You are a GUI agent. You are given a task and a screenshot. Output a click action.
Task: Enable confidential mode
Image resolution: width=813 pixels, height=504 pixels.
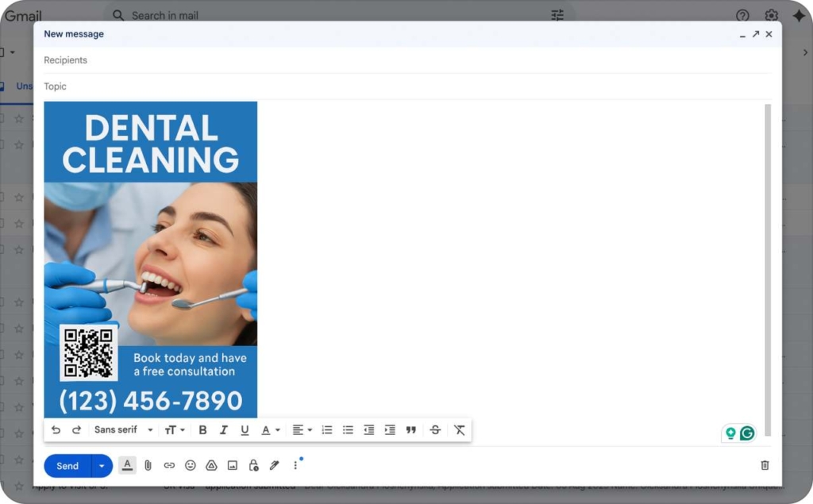pos(253,465)
